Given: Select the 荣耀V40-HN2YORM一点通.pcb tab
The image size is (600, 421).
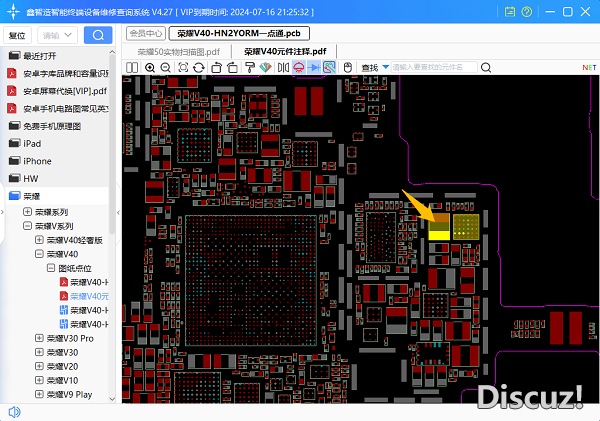Looking at the screenshot, I should [x=239, y=33].
